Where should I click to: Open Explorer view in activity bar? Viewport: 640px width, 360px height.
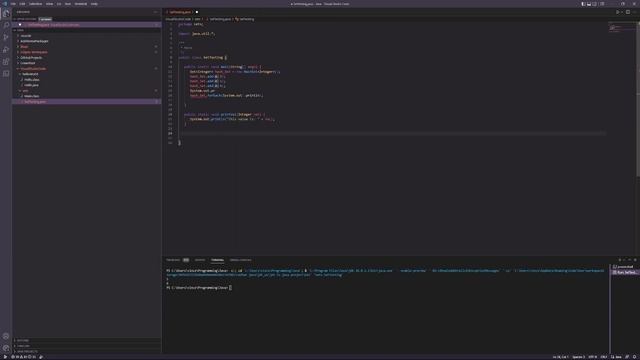pyautogui.click(x=6, y=13)
